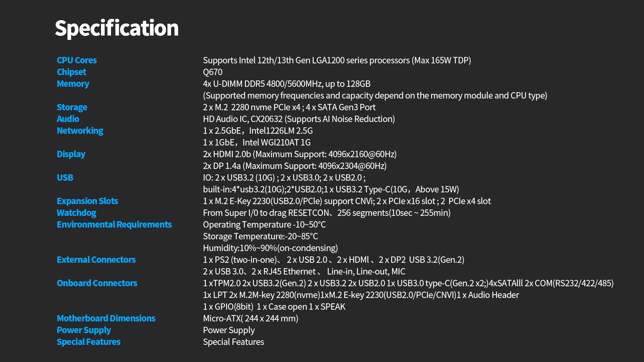Click the Watchdog label
This screenshot has height=362, width=644.
[76, 213]
